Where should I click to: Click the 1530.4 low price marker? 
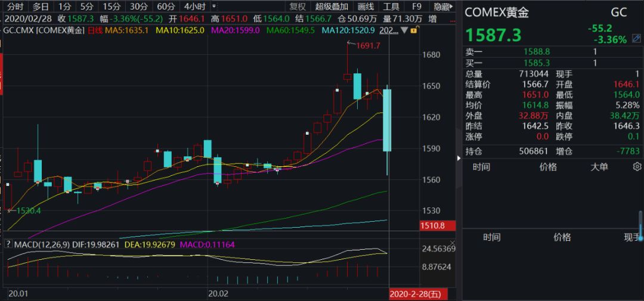(29, 210)
